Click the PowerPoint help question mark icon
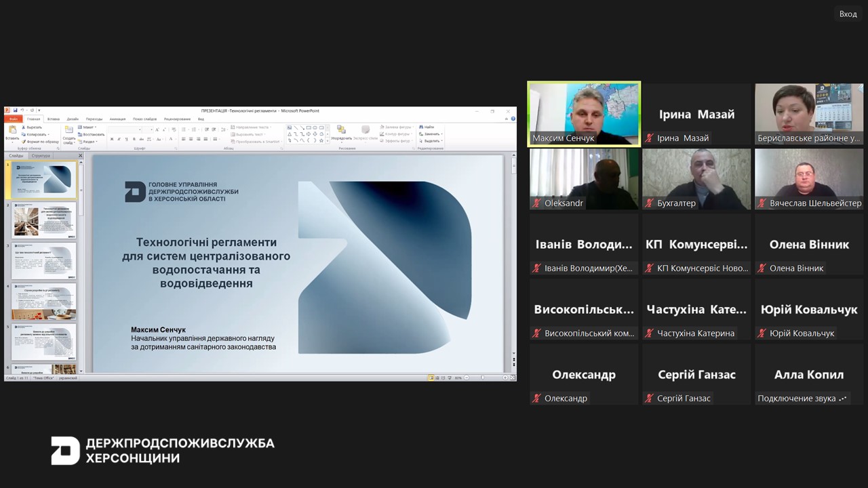The width and height of the screenshot is (868, 488). (513, 119)
